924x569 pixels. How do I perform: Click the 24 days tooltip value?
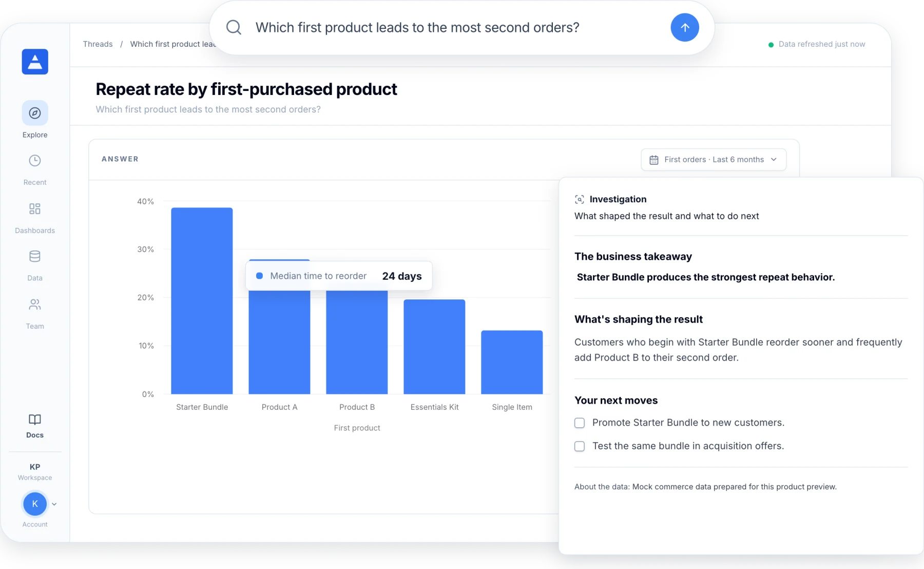click(402, 276)
